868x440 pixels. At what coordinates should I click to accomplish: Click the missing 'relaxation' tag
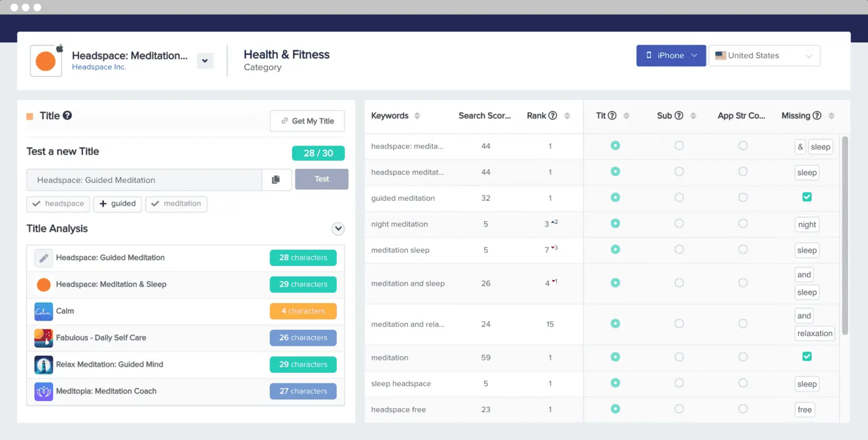click(815, 333)
